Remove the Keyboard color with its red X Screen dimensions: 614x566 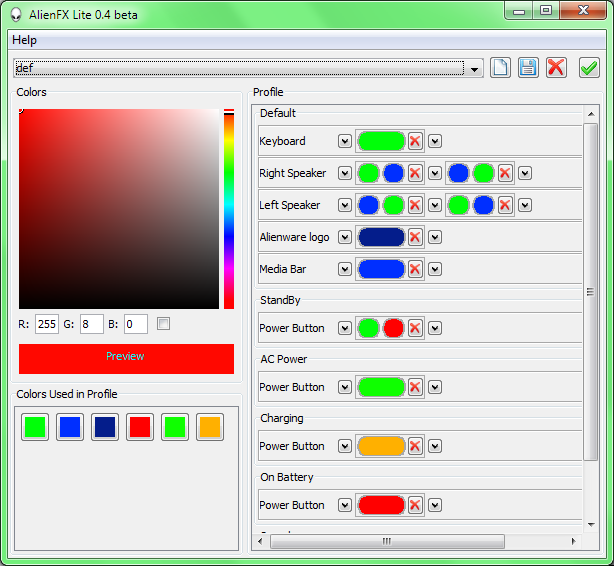click(x=415, y=141)
